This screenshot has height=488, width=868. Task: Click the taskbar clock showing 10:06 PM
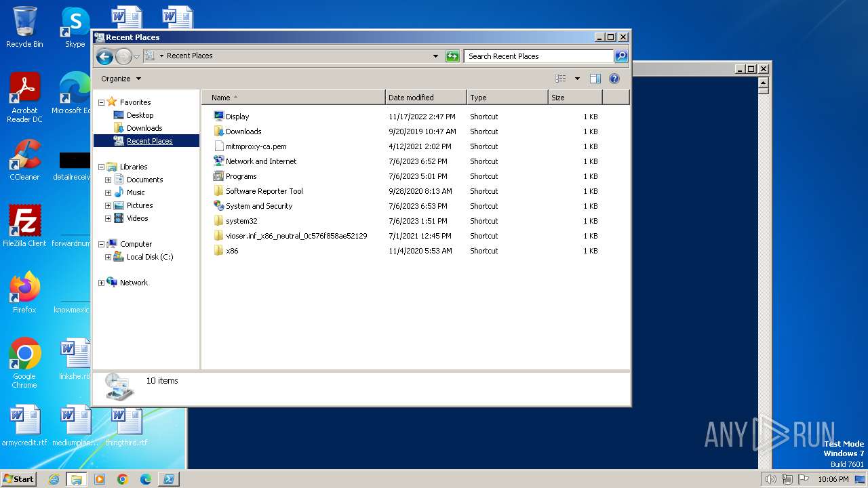833,479
